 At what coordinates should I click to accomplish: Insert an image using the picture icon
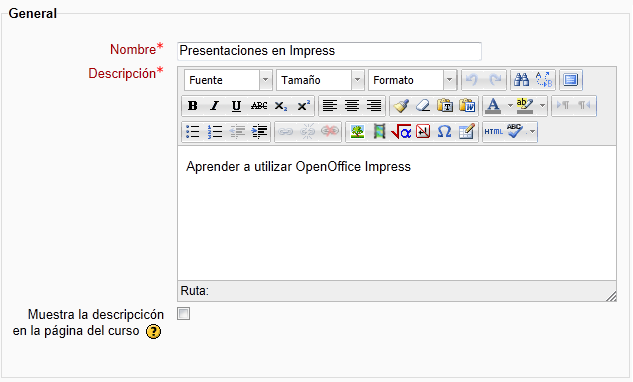[x=357, y=132]
